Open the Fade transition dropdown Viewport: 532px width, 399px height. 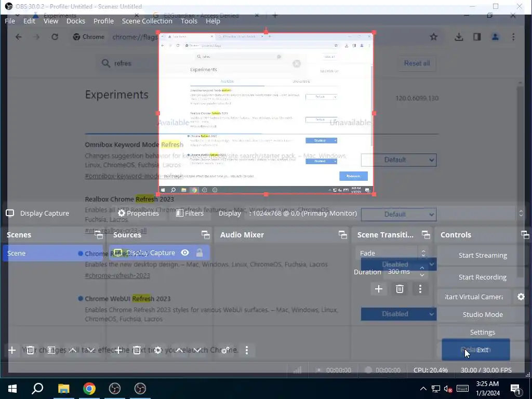(392, 253)
